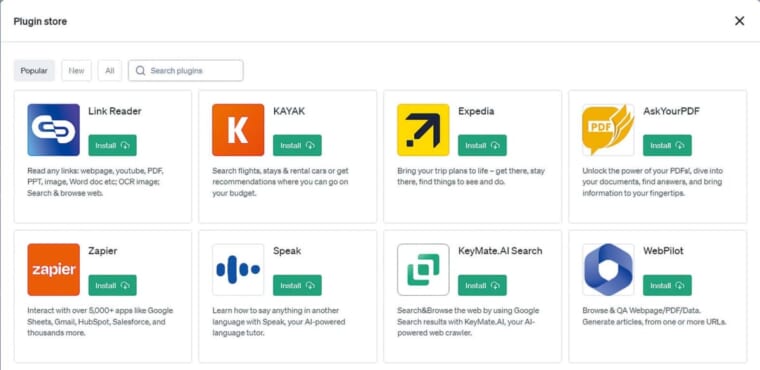
Task: Install the AskYourPDF plugin
Action: coord(667,145)
